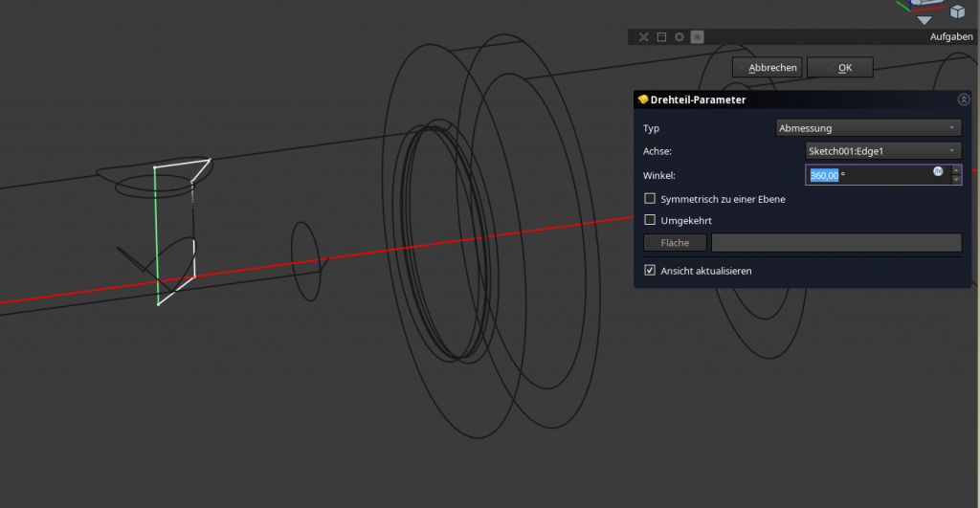Click the float/undock panel icon

click(661, 37)
